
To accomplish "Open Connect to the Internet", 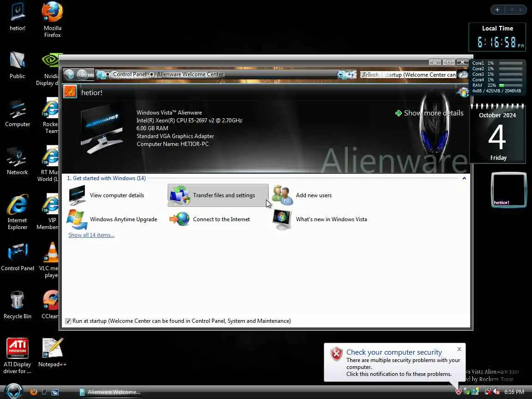I will coord(210,219).
